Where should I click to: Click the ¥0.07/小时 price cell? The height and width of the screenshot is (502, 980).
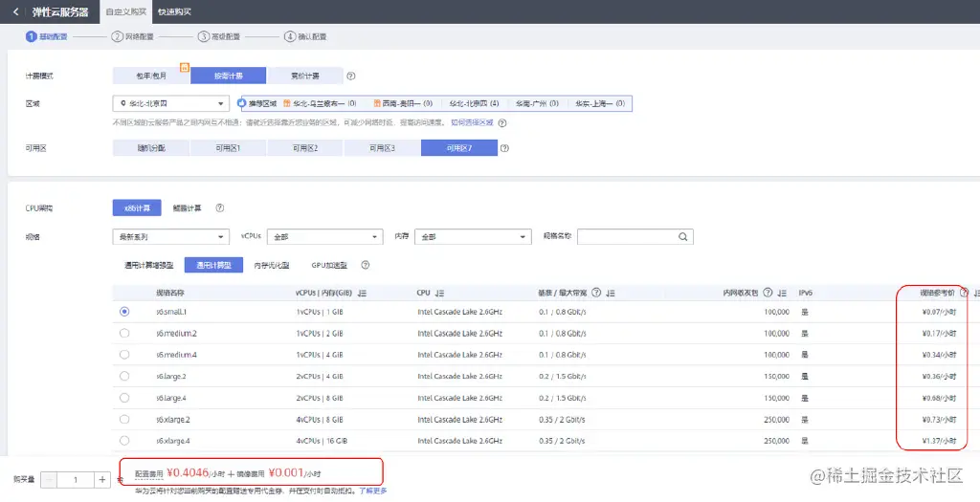click(x=939, y=312)
